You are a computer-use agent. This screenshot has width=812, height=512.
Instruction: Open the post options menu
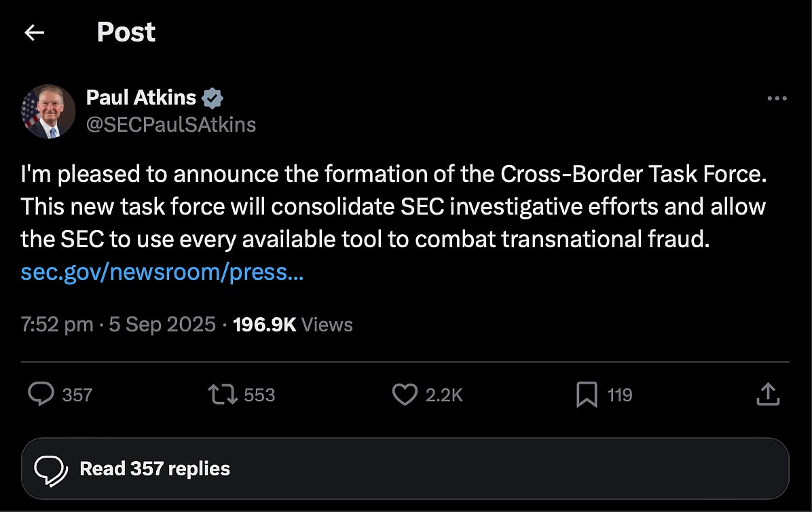coord(776,98)
